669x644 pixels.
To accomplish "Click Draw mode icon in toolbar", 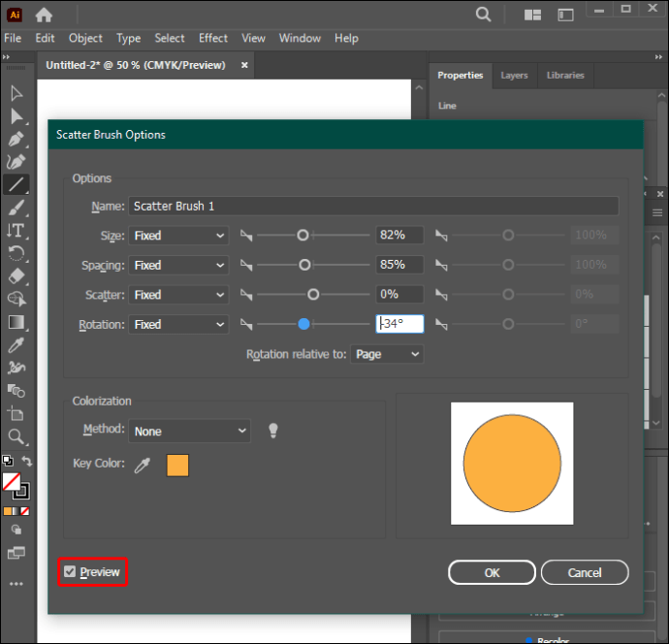I will 16,530.
